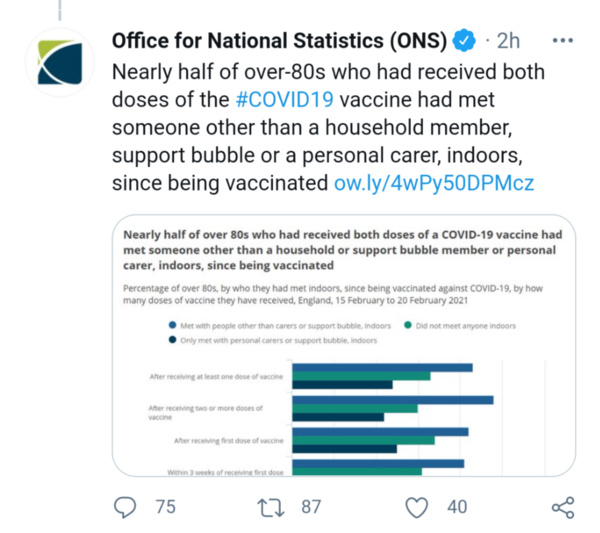Image resolution: width=600 pixels, height=533 pixels.
Task: Reply to the ONS tweet
Action: 125,507
